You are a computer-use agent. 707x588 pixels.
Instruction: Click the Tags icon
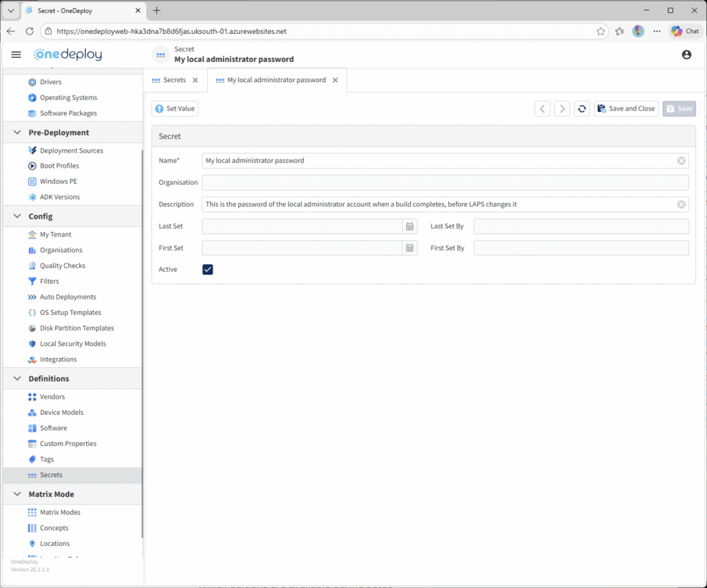coord(32,459)
